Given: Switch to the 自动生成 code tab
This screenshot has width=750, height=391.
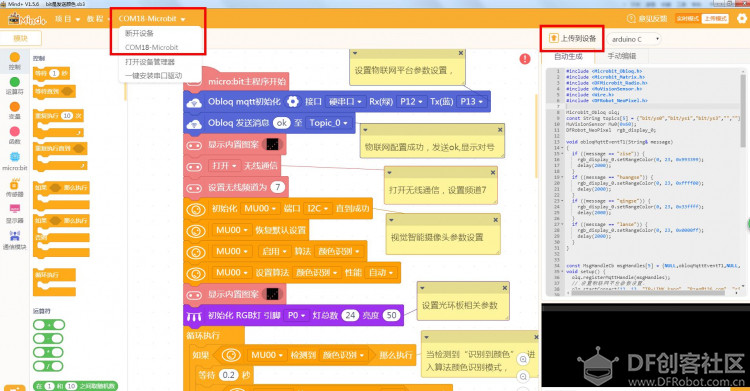Looking at the screenshot, I should (568, 56).
